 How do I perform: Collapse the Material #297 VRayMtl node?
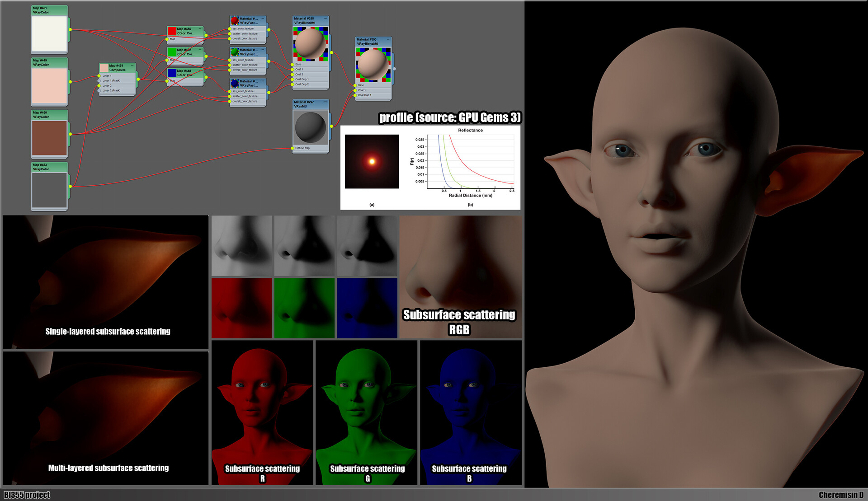325,102
